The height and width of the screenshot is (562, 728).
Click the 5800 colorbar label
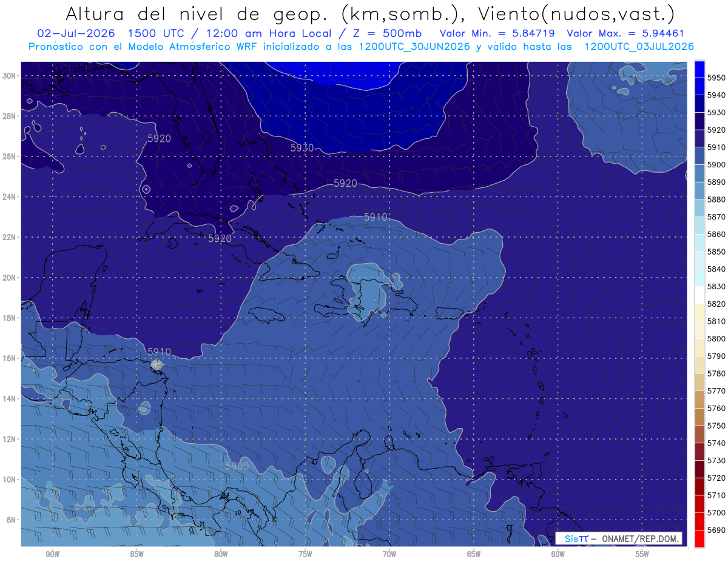[x=716, y=338]
